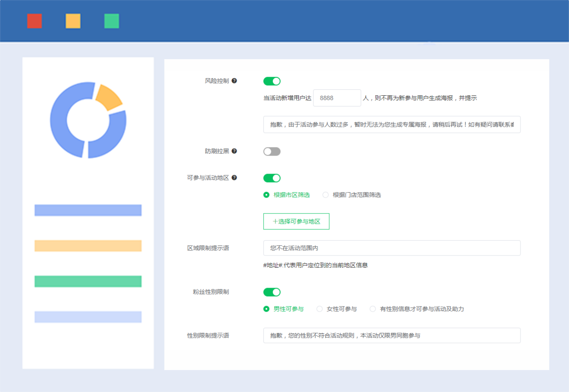Click the help icon beside 可参与活动地区
Image resolution: width=569 pixels, height=392 pixels.
pyautogui.click(x=234, y=177)
